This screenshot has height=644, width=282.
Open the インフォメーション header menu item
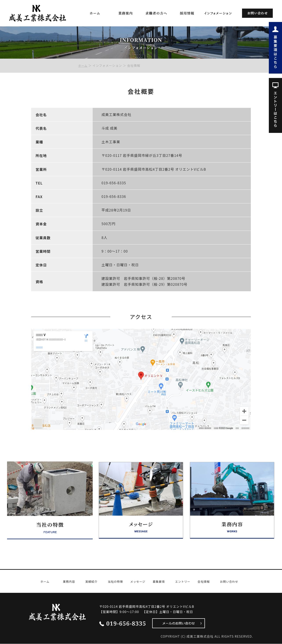click(x=218, y=13)
